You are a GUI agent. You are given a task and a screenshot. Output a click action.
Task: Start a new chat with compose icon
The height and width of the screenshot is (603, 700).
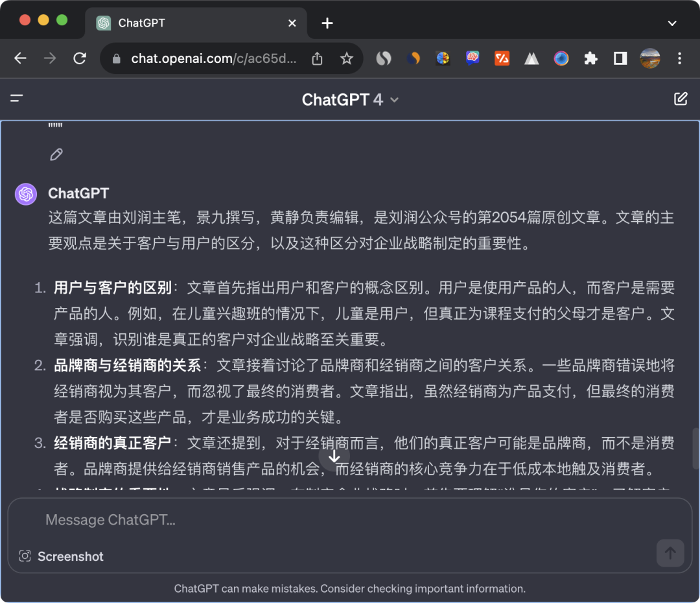(x=681, y=99)
